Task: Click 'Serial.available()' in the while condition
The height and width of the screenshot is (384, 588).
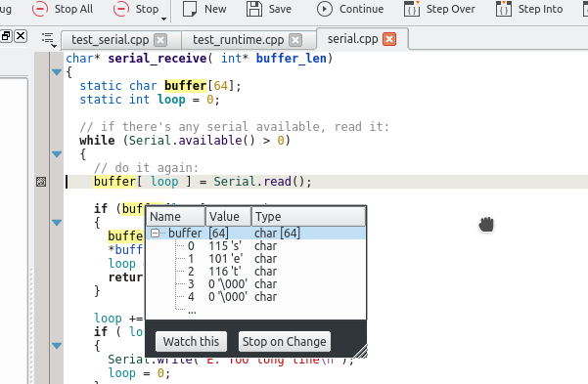Action: point(192,141)
